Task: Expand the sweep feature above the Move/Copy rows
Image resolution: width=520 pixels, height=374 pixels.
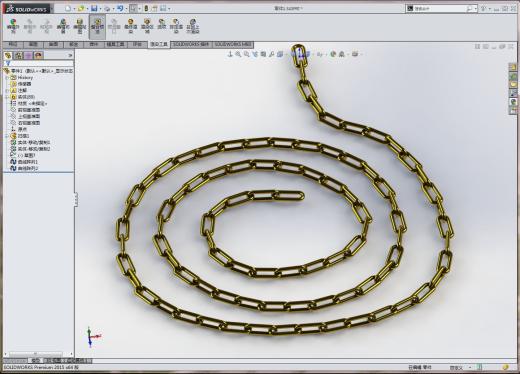Action: tap(7, 136)
